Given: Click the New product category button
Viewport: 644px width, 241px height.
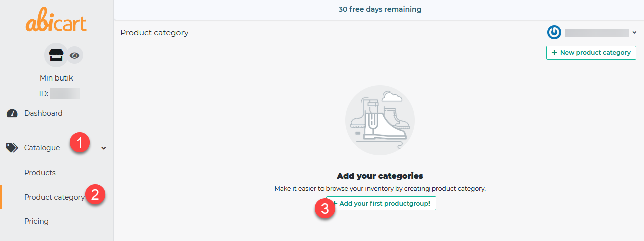Looking at the screenshot, I should tap(591, 53).
